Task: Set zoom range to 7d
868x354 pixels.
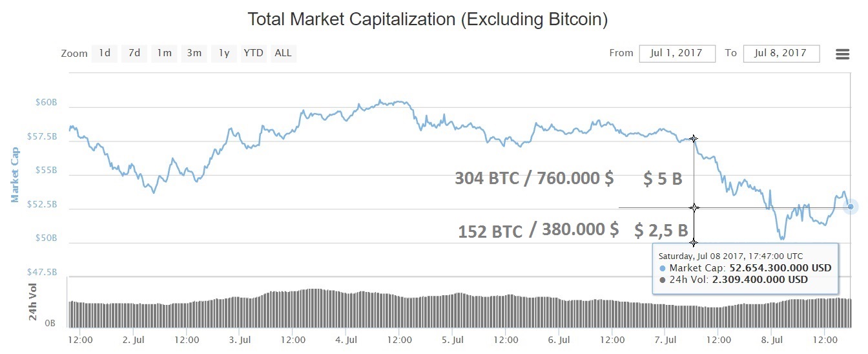Action: (x=134, y=53)
